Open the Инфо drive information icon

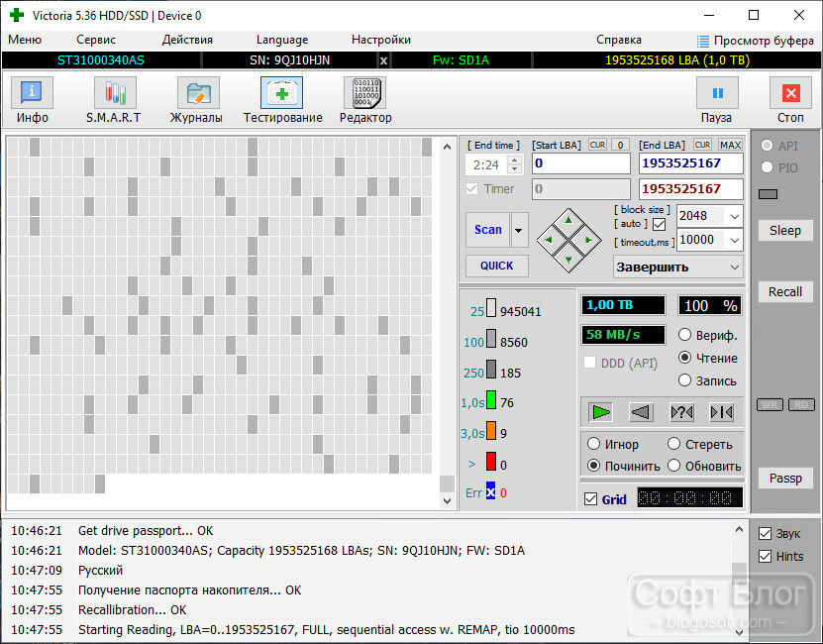coord(32,93)
